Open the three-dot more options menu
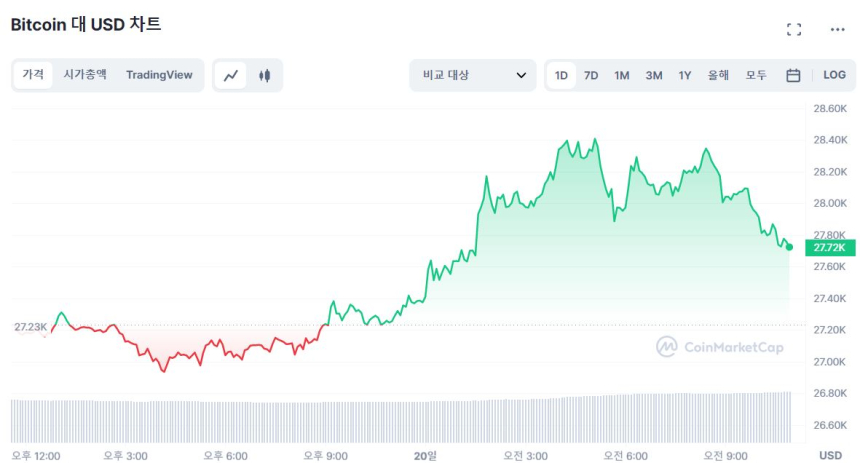Screen dimensions: 860x463 point(838,29)
